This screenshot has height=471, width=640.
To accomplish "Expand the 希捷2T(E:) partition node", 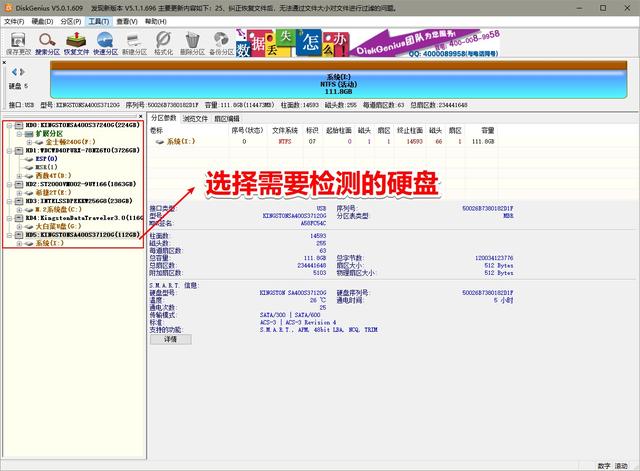I will [19, 193].
